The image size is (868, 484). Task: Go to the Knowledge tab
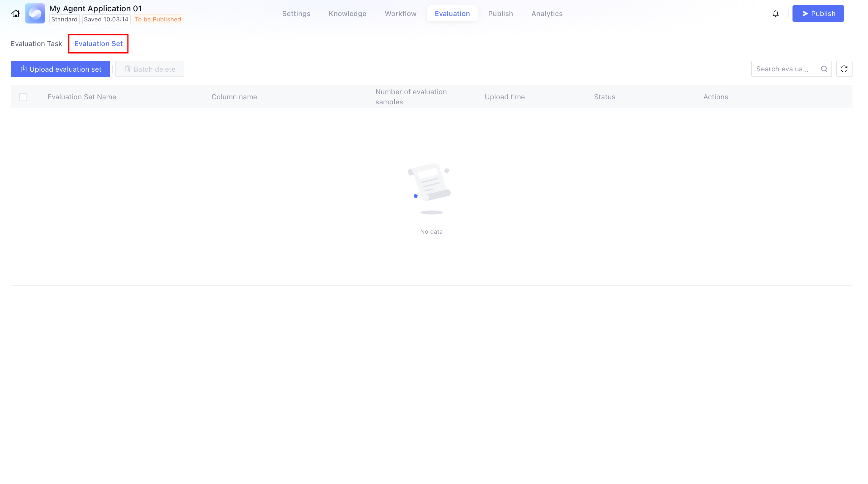(347, 13)
